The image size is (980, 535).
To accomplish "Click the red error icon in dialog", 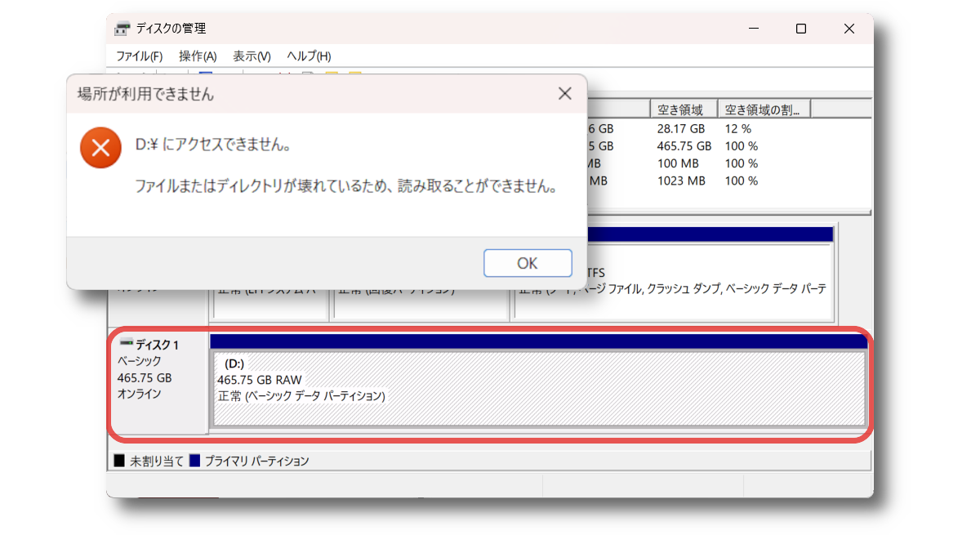I will (x=100, y=148).
